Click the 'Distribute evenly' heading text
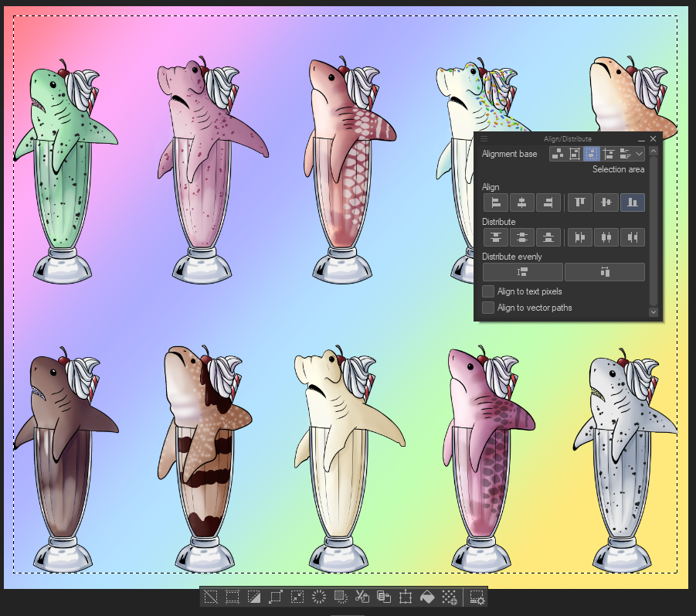The image size is (696, 616). pos(512,257)
